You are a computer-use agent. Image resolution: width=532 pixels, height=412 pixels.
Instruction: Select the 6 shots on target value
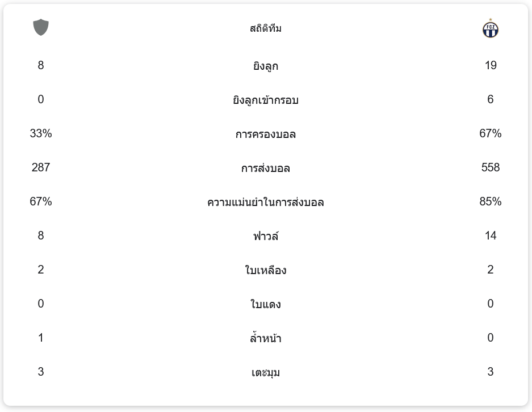click(x=491, y=99)
